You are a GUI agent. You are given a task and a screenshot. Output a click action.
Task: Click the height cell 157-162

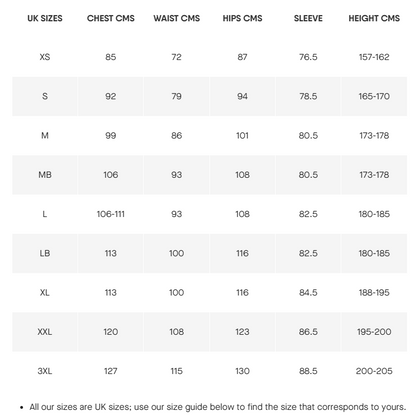[x=374, y=57]
